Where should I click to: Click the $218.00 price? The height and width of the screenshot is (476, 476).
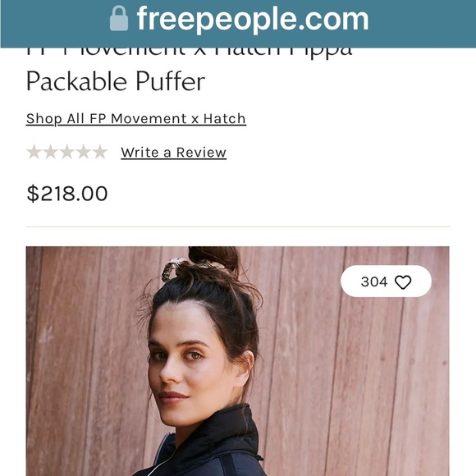(67, 194)
